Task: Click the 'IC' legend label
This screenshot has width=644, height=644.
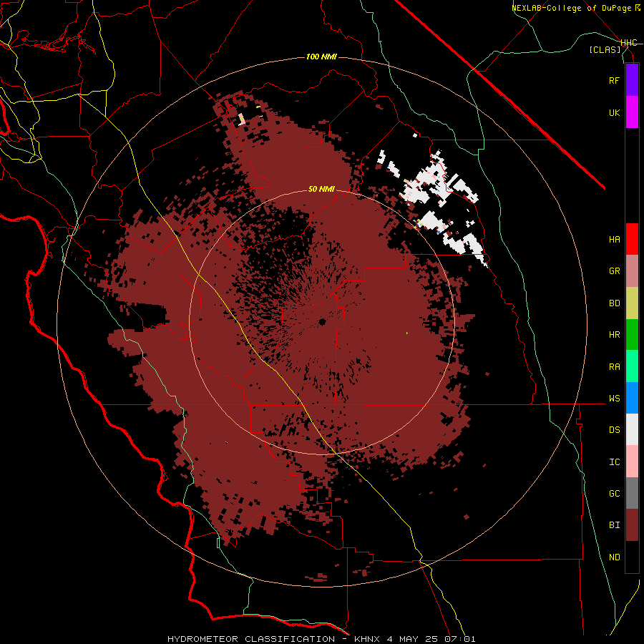Action: [x=614, y=462]
